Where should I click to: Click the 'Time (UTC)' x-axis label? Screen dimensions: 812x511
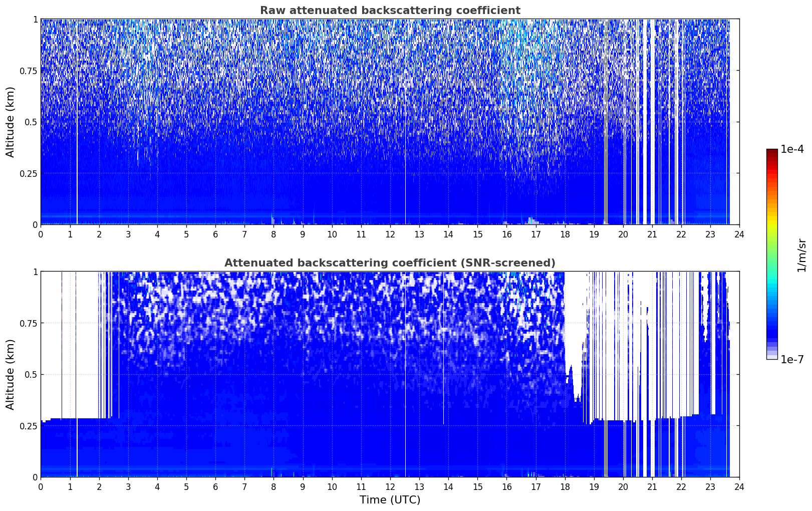click(390, 500)
